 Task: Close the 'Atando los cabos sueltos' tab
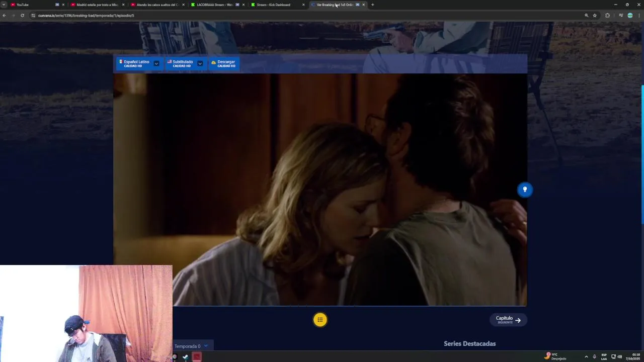coord(184,5)
